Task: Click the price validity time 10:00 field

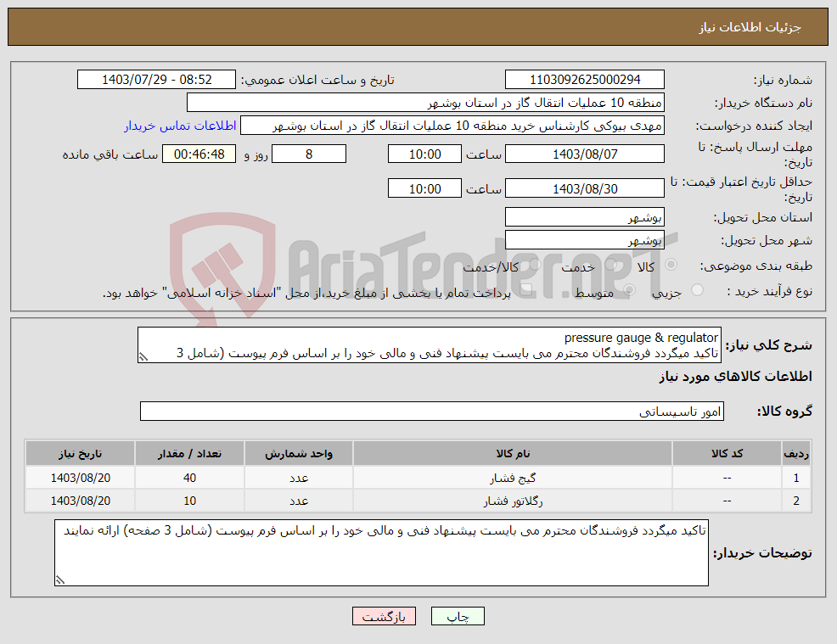Action: (x=424, y=188)
